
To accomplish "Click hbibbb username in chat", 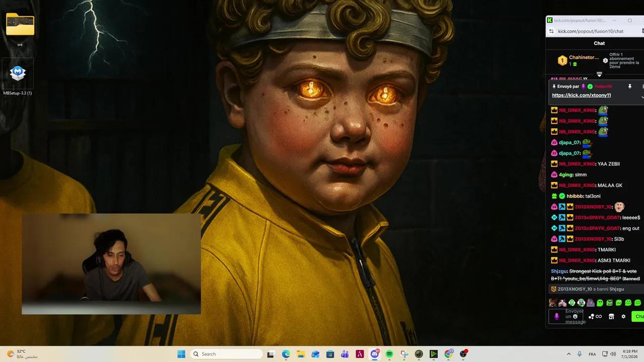I will pos(575,196).
